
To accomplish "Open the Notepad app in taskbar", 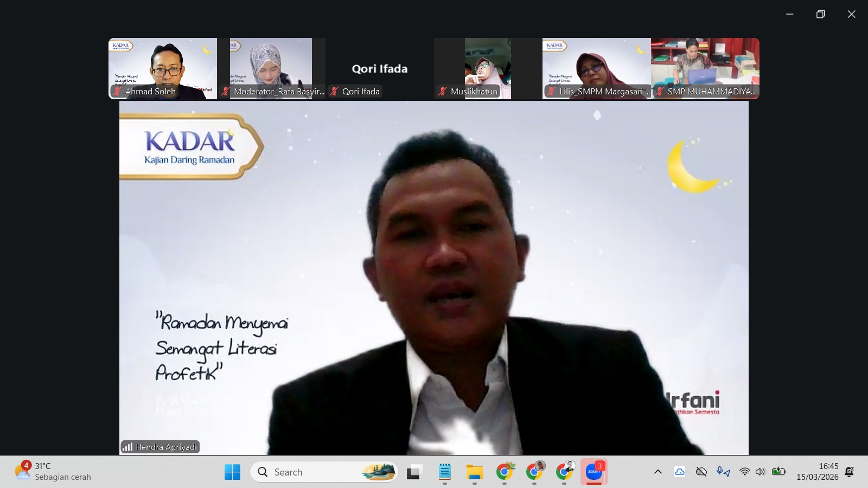I will coord(445,472).
